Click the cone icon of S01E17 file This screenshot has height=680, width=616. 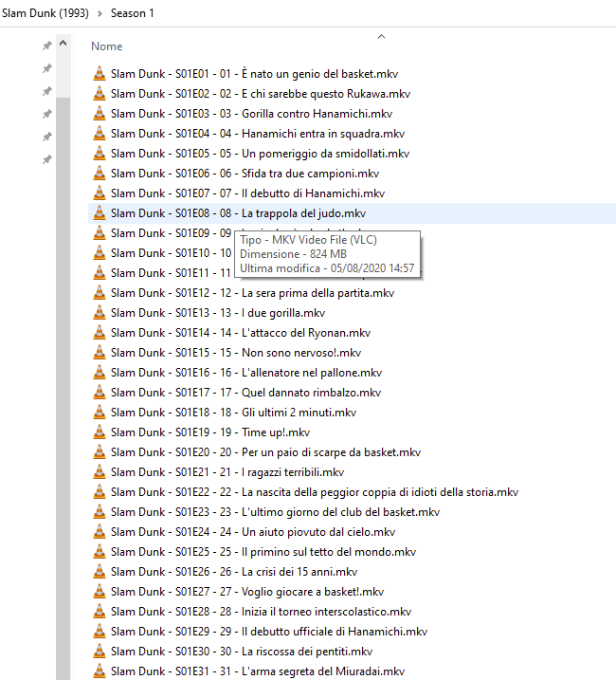tap(100, 393)
